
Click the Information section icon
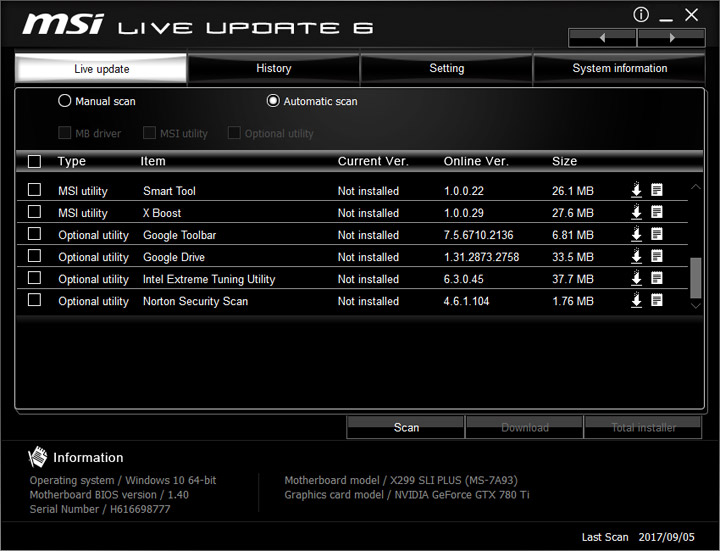[37, 457]
